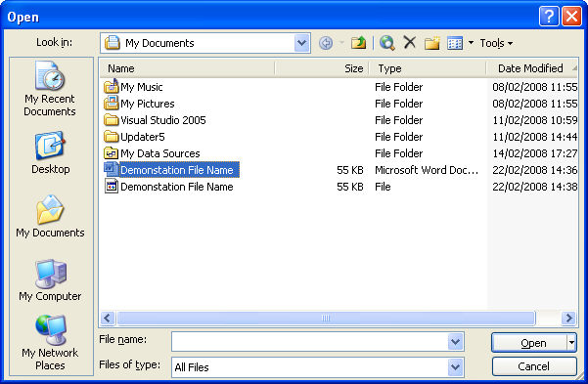This screenshot has height=384, width=588.
Task: Click the horizontal scrollbar thumb
Action: pos(326,319)
